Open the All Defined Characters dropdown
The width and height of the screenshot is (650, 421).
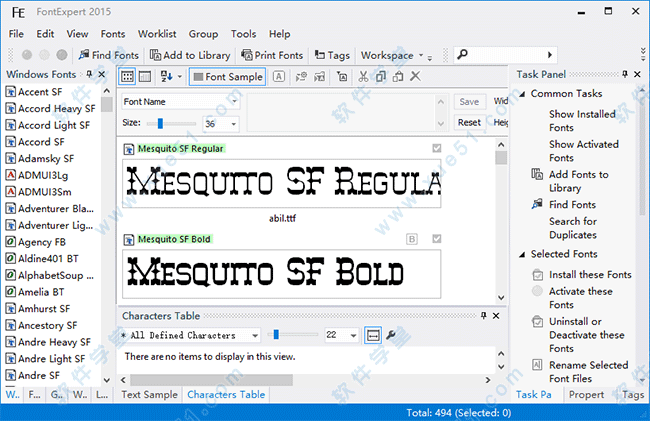click(x=188, y=335)
